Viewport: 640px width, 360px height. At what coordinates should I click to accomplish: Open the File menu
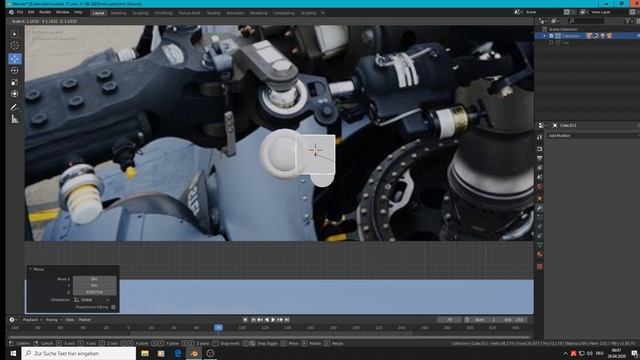(x=20, y=13)
